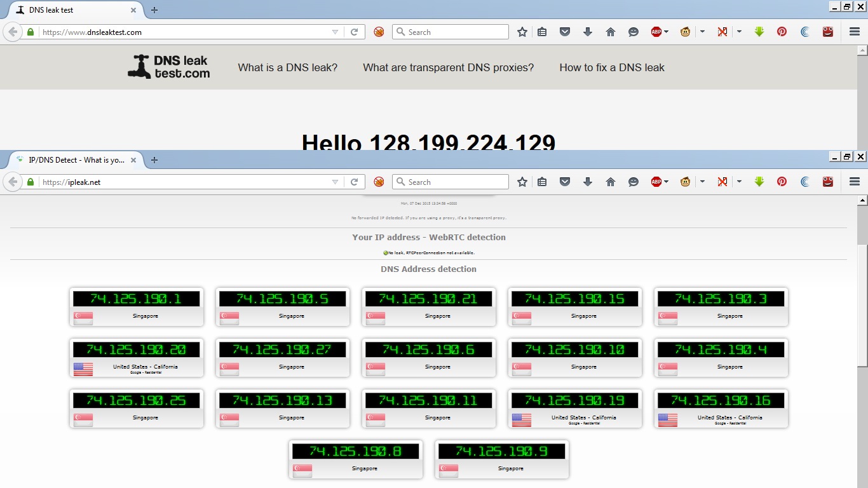Open the What is a DNS leak? link
Screen dimensions: 868x488
288,67
